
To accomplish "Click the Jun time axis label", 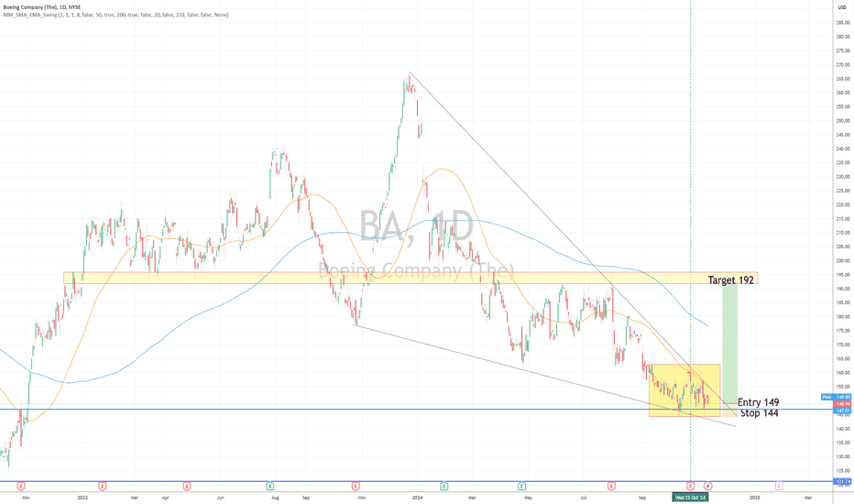I will click(x=220, y=498).
